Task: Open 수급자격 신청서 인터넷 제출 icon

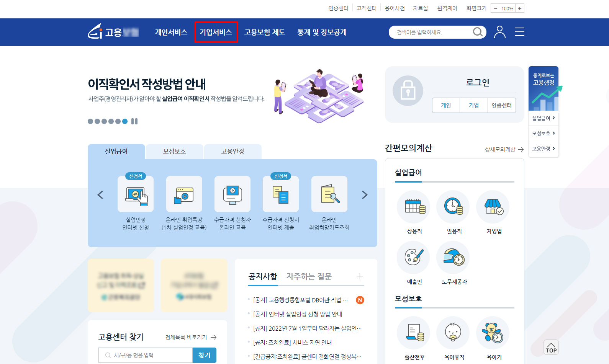Action: 281,194
